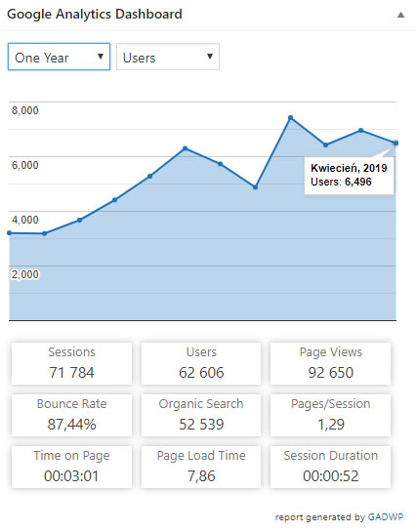The width and height of the screenshot is (416, 532).
Task: Click the highest peak data point on chart
Action: point(290,118)
